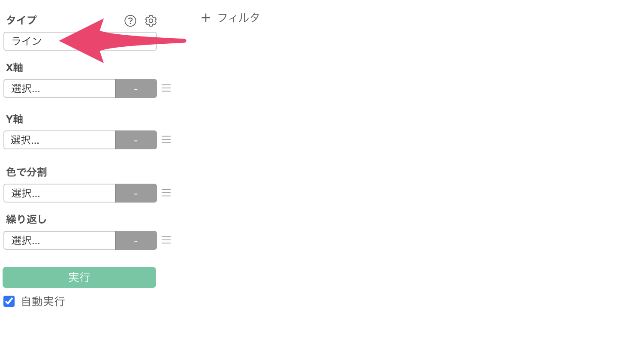Viewport: 644px width, 339px height.
Task: Open the タイプ dropdown showing ライン
Action: pos(80,41)
